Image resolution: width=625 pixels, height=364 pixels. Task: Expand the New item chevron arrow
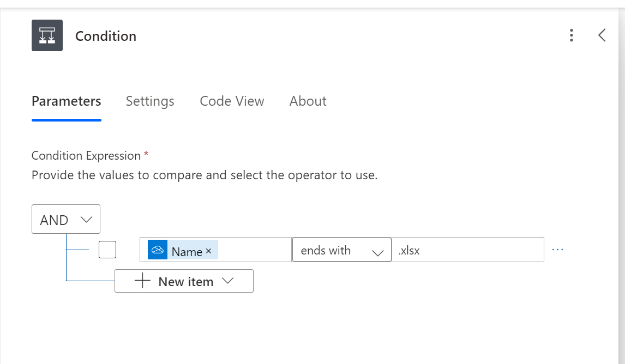click(x=228, y=281)
